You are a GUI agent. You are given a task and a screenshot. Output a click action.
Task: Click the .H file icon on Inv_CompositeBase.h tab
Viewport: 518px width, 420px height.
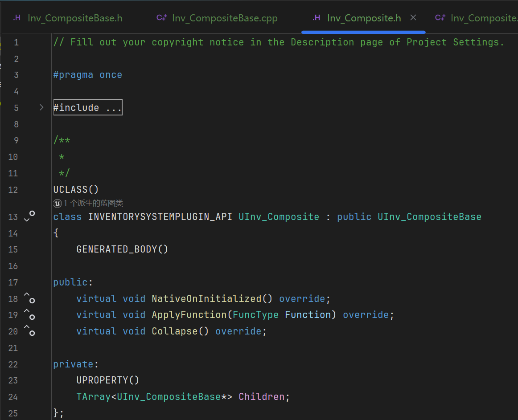pyautogui.click(x=17, y=18)
